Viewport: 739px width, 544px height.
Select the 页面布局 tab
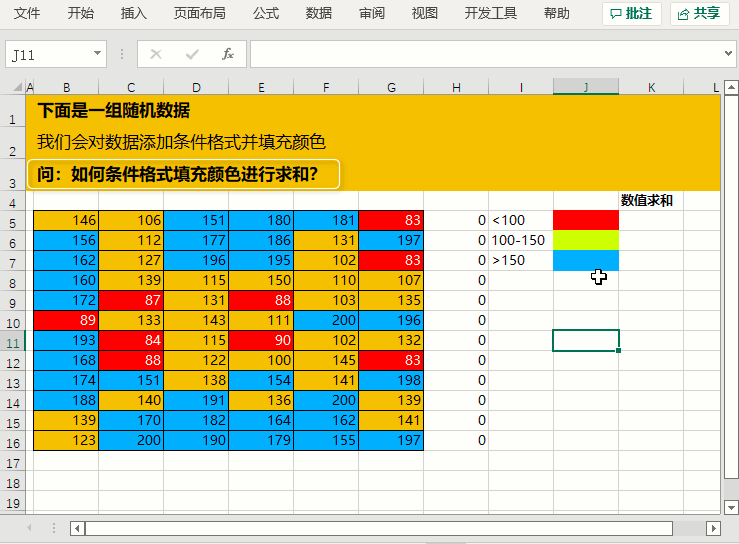[x=200, y=13]
